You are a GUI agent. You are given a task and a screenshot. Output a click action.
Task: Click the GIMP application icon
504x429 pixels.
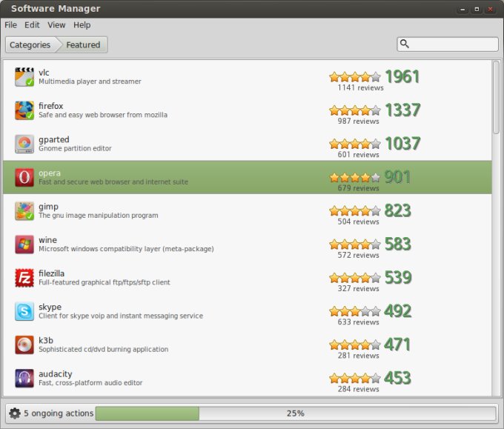click(24, 210)
